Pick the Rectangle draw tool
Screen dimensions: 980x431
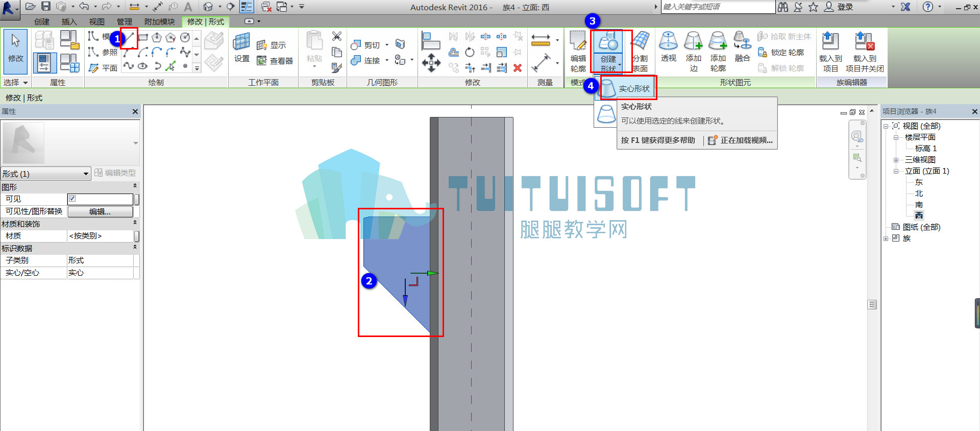pyautogui.click(x=143, y=37)
